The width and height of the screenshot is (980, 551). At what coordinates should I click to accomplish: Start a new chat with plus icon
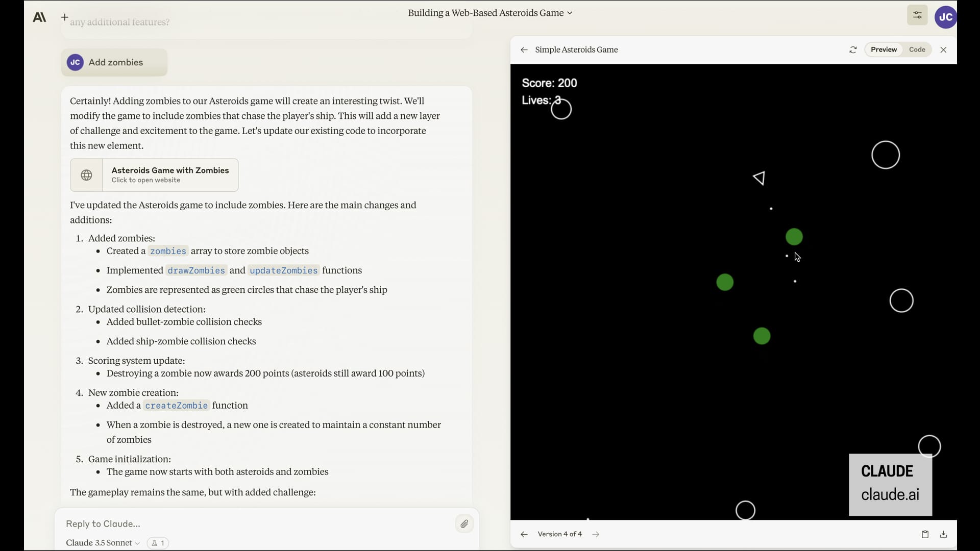pos(64,17)
